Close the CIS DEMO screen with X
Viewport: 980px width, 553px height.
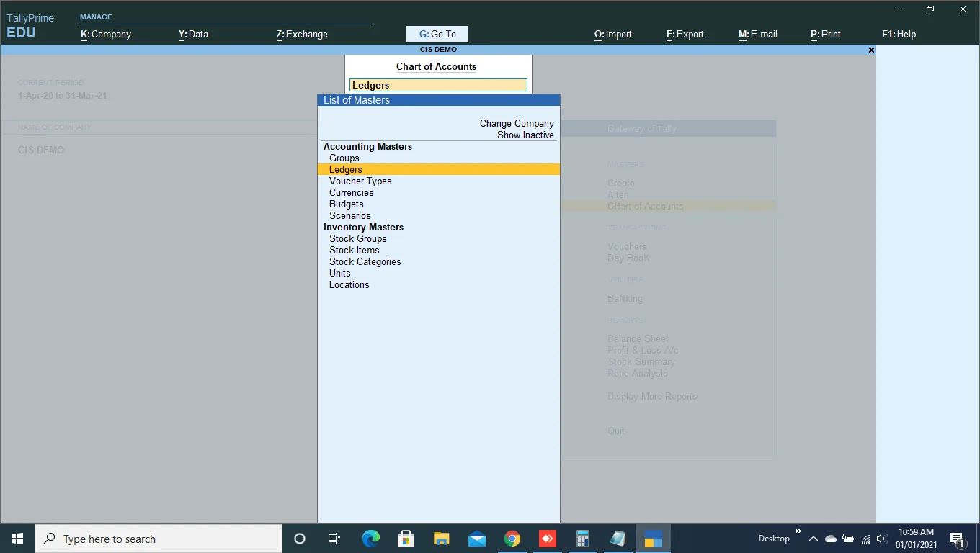871,50
